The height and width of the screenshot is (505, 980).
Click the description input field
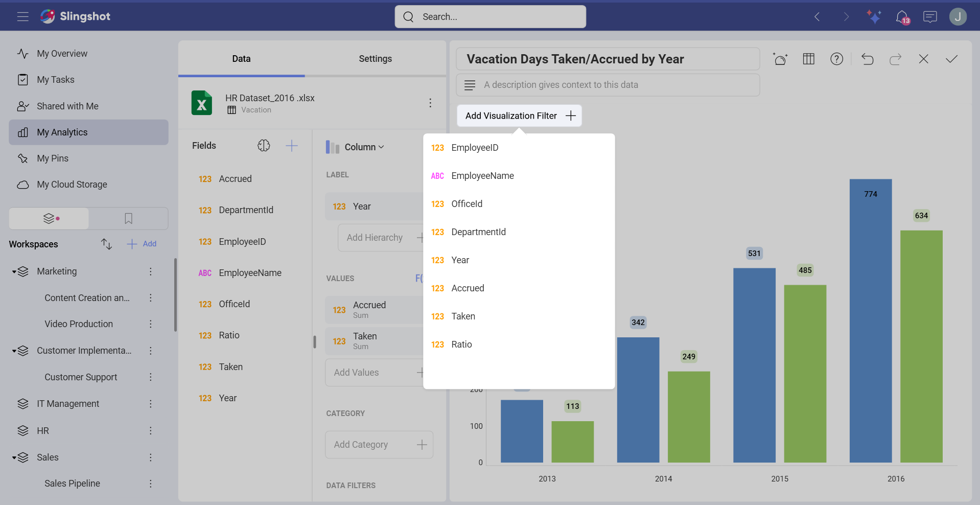pos(608,85)
